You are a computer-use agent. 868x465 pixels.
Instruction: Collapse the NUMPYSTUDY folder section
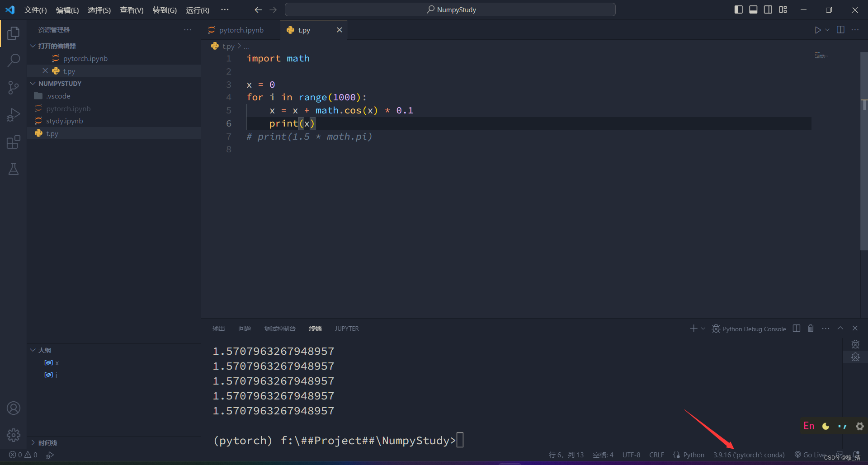(x=114, y=84)
